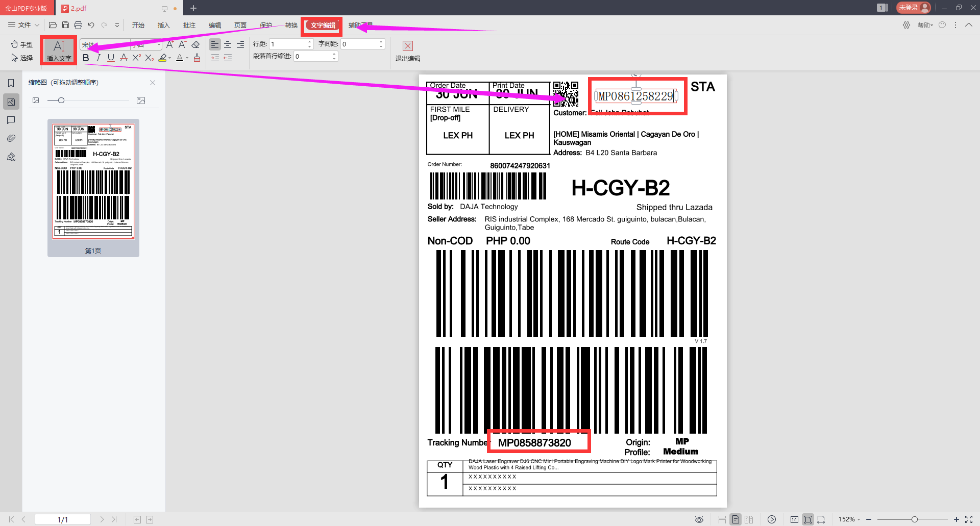Expand the highlight color dropdown arrow

[x=170, y=58]
